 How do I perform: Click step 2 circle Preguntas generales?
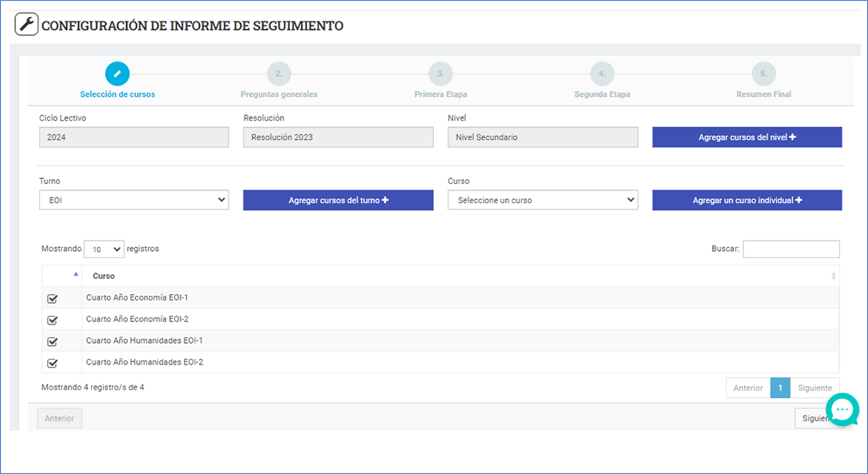279,74
